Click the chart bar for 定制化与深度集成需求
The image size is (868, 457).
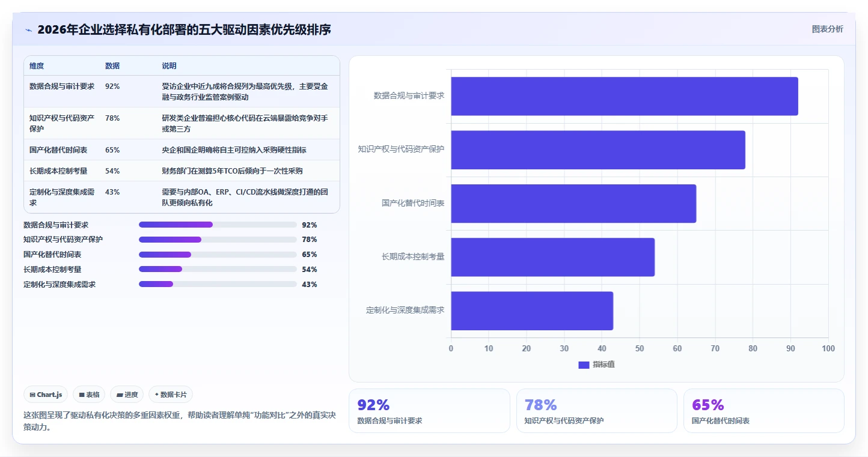pyautogui.click(x=532, y=310)
